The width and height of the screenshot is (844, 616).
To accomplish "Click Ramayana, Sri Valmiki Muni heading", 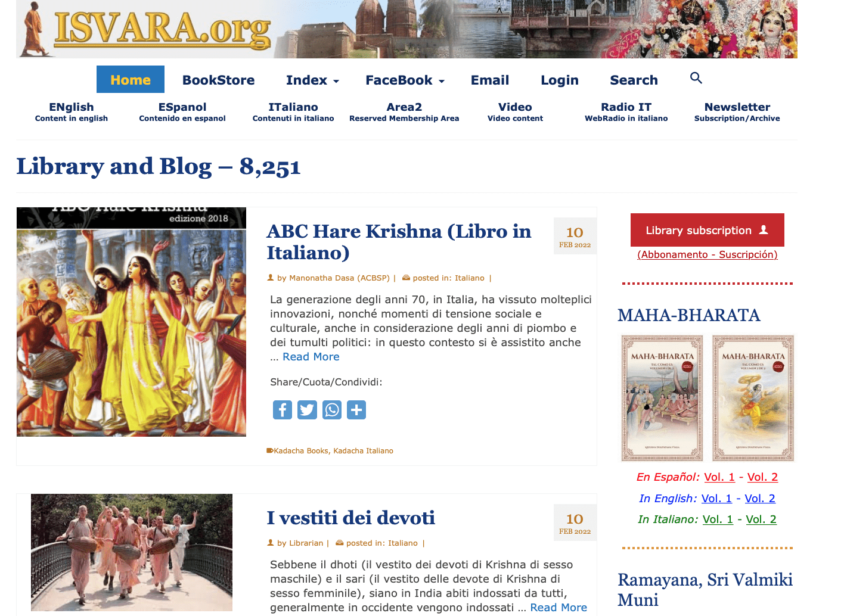I will coord(705,590).
